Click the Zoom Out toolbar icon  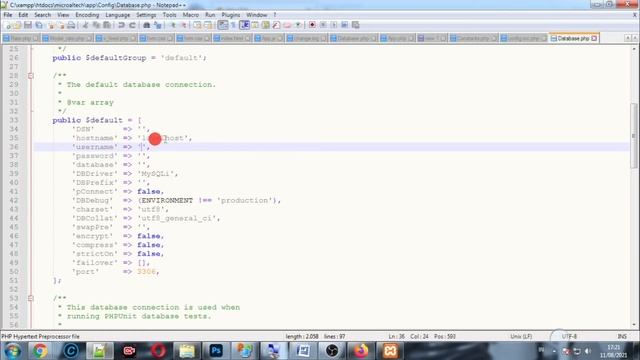(x=184, y=25)
